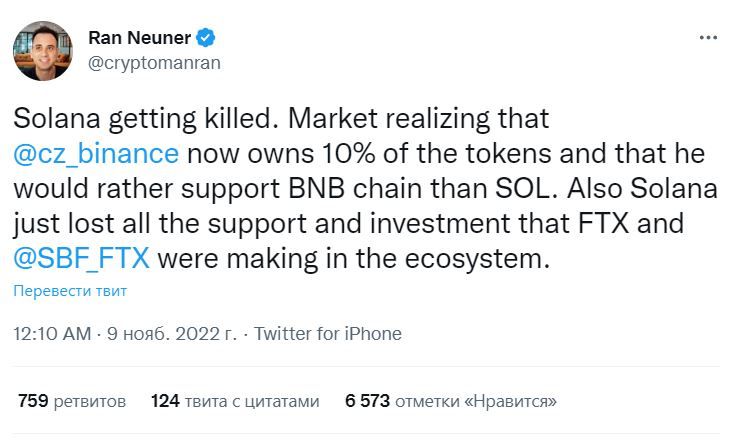
Task: Click the 759 retweet count number
Action: click(33, 401)
